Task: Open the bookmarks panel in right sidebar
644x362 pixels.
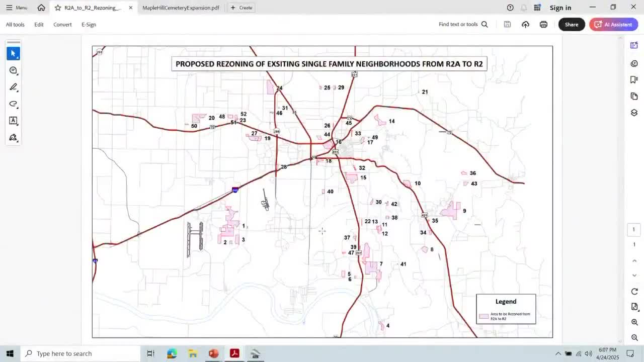Action: 634,79
